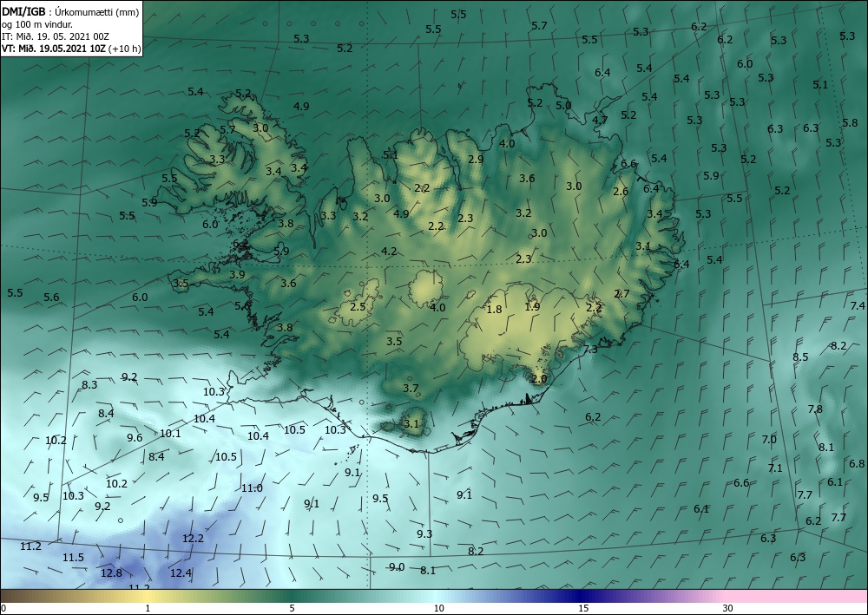Click the 7.1 value on the map
Viewport: 868px width, 615px height.
click(775, 468)
